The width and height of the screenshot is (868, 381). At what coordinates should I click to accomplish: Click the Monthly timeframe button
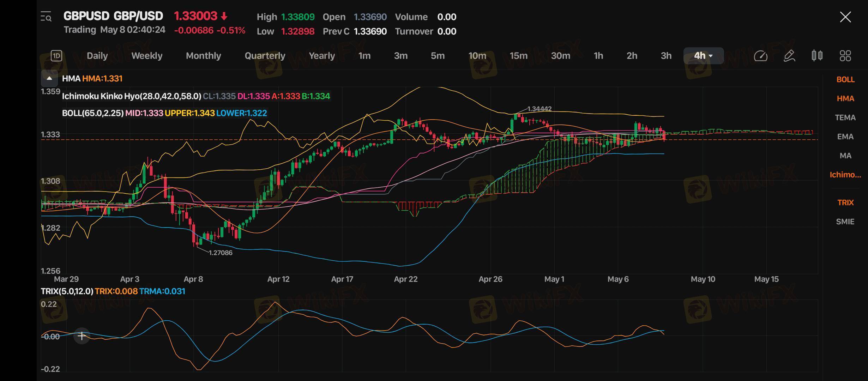coord(203,56)
